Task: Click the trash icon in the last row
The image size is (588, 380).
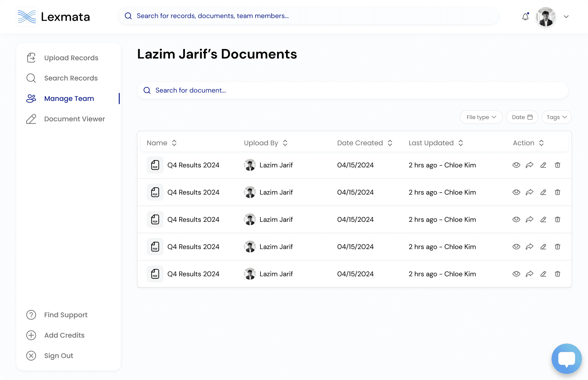Action: click(x=557, y=274)
